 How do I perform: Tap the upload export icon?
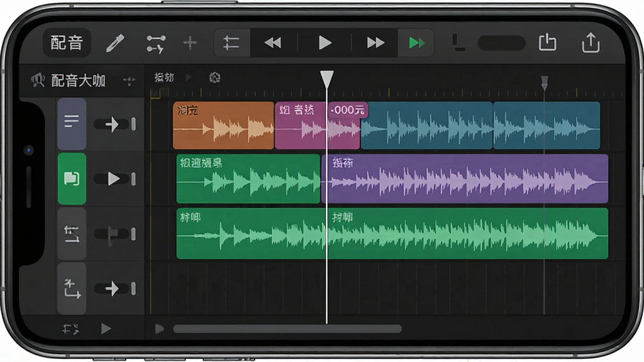pos(591,42)
